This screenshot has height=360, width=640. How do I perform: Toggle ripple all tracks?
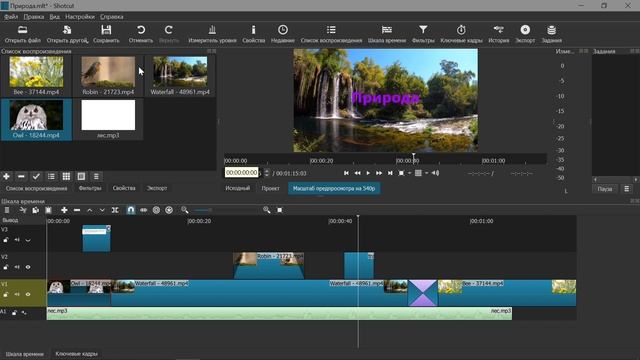pos(169,210)
